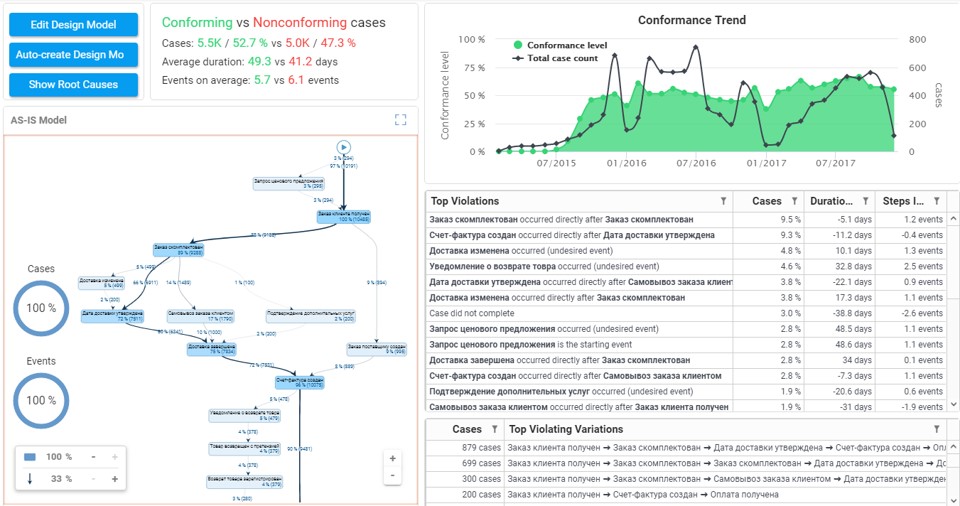The image size is (960, 506).
Task: Filter the Top Violating Variations column
Action: pyautogui.click(x=936, y=429)
